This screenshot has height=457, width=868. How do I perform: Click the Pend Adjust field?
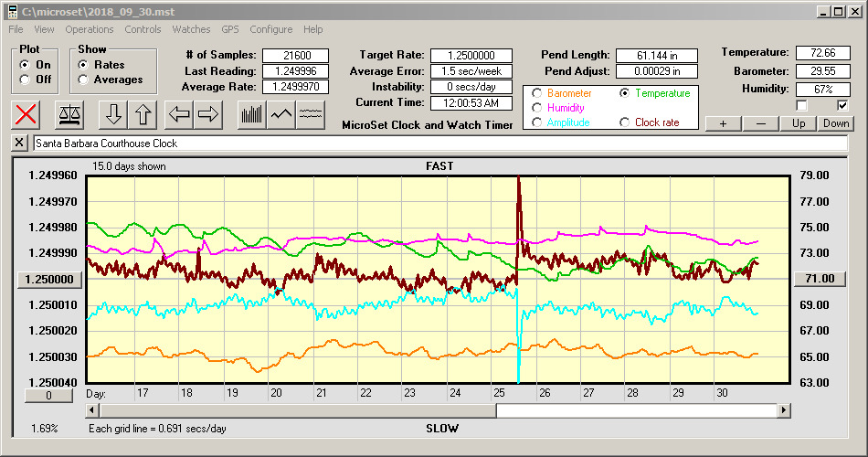(x=657, y=71)
